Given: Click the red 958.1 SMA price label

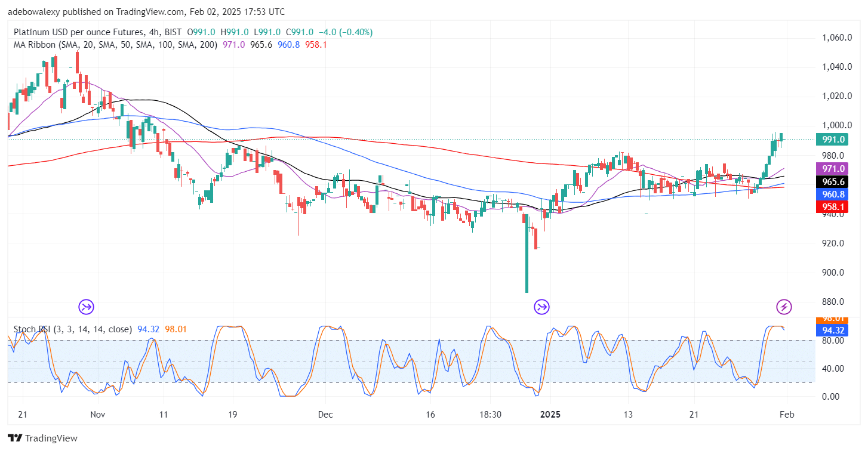Looking at the screenshot, I should pos(833,206).
